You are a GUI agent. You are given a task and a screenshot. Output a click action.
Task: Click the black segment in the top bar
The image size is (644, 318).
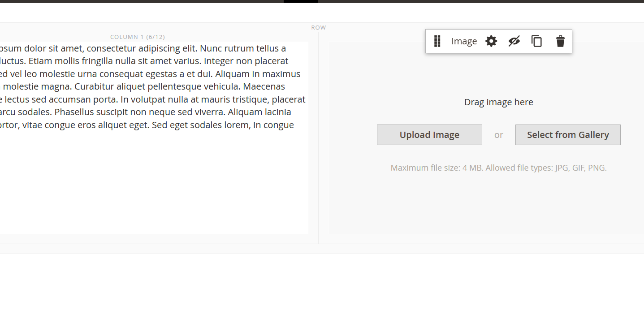click(301, 1)
